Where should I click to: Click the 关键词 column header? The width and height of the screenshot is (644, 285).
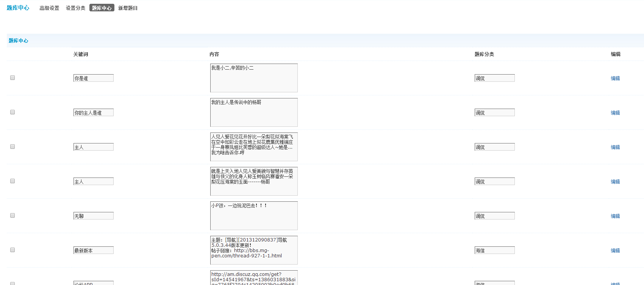[x=81, y=54]
